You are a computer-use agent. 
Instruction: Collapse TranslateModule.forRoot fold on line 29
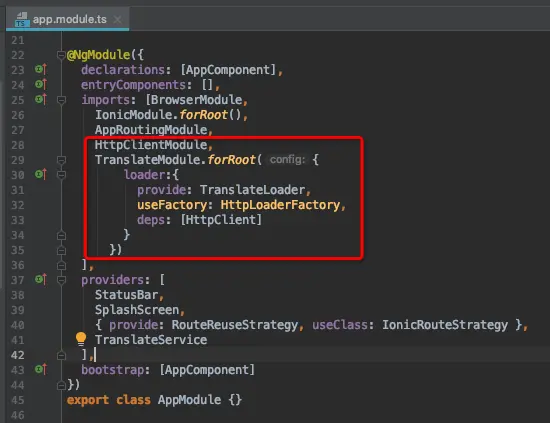[x=61, y=160]
